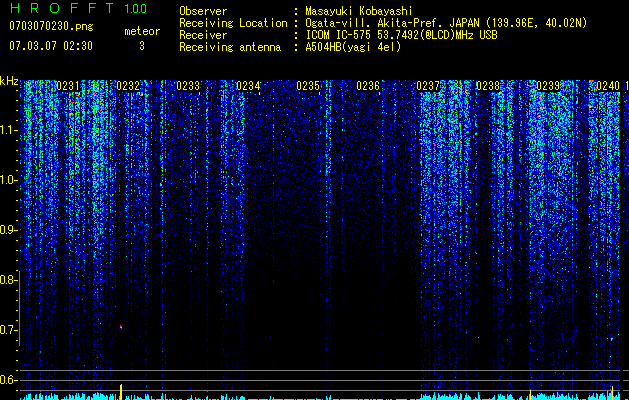Image resolution: width=629 pixels, height=400 pixels.
Task: Click the red meteor echo dot near 0.7 kHz
Action: 121,327
